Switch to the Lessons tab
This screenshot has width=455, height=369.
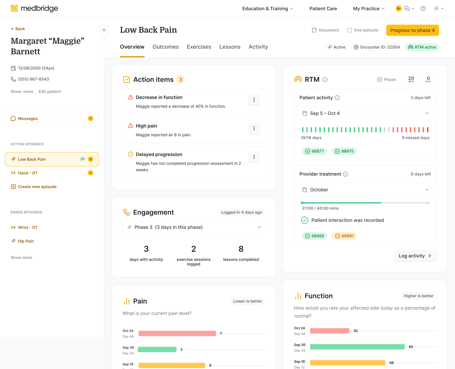pyautogui.click(x=230, y=47)
